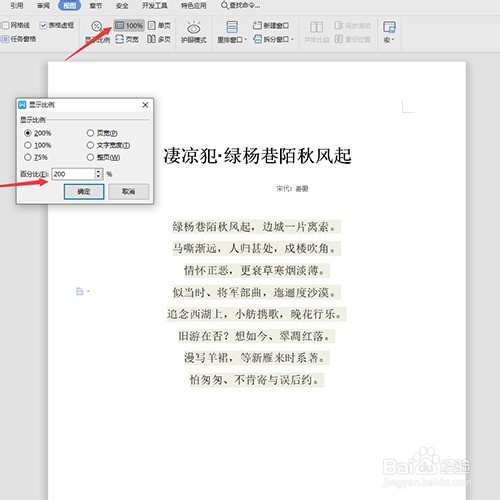Viewport: 500px width, 500px height.
Task: Fit view to 页宽 page width
Action: pos(127,39)
